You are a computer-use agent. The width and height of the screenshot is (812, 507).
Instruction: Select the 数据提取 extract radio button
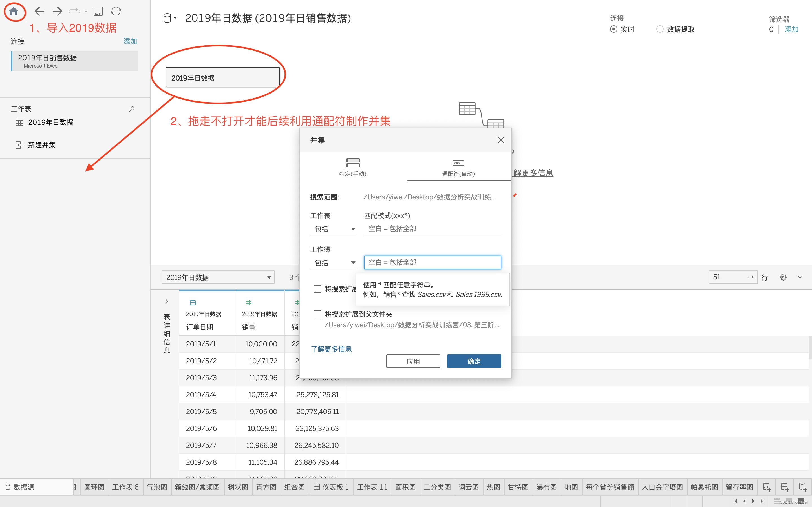pyautogui.click(x=660, y=29)
